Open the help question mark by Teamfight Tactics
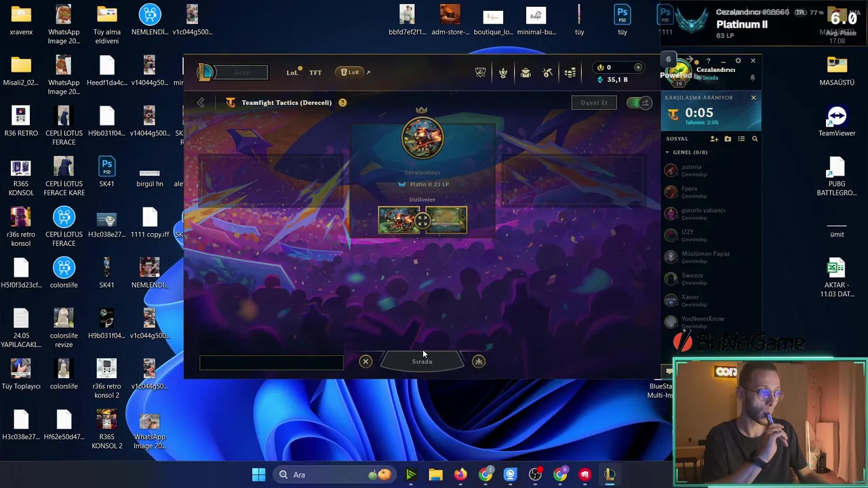Viewport: 868px width, 488px height. pyautogui.click(x=342, y=102)
